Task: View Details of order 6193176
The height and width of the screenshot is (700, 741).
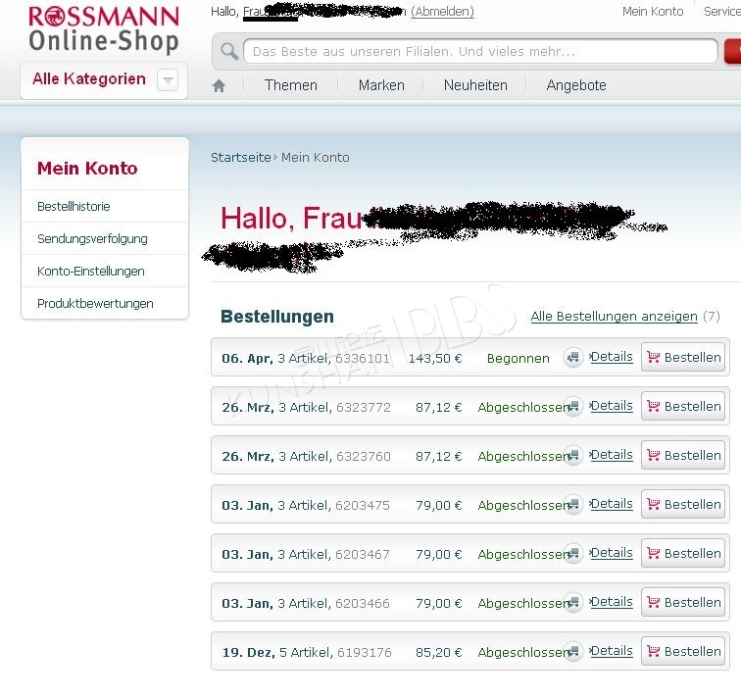Action: pos(612,651)
